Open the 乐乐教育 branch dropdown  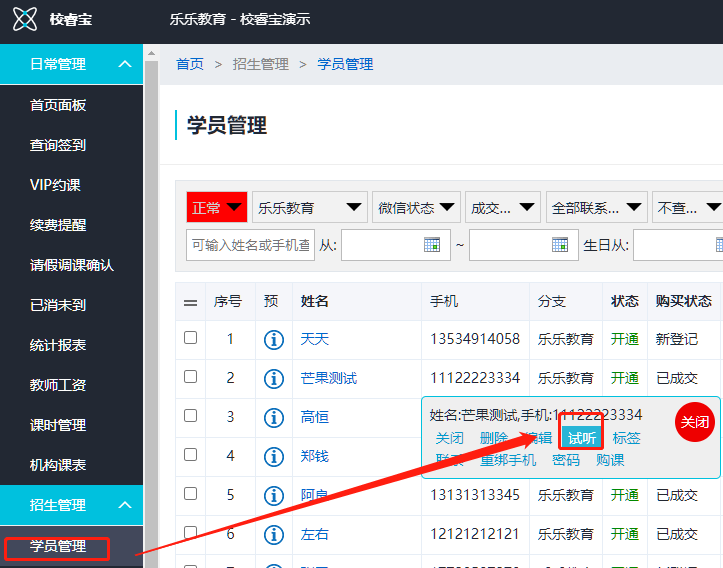[x=310, y=207]
